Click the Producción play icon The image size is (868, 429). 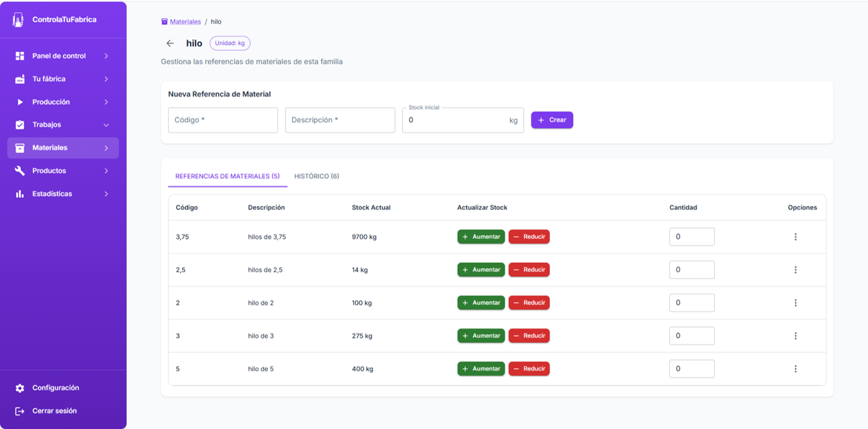tap(21, 102)
